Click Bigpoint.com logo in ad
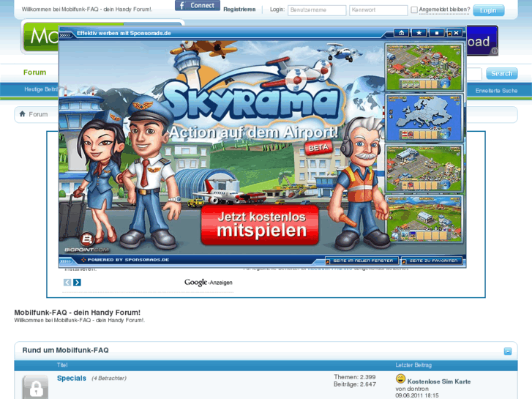 [x=87, y=243]
